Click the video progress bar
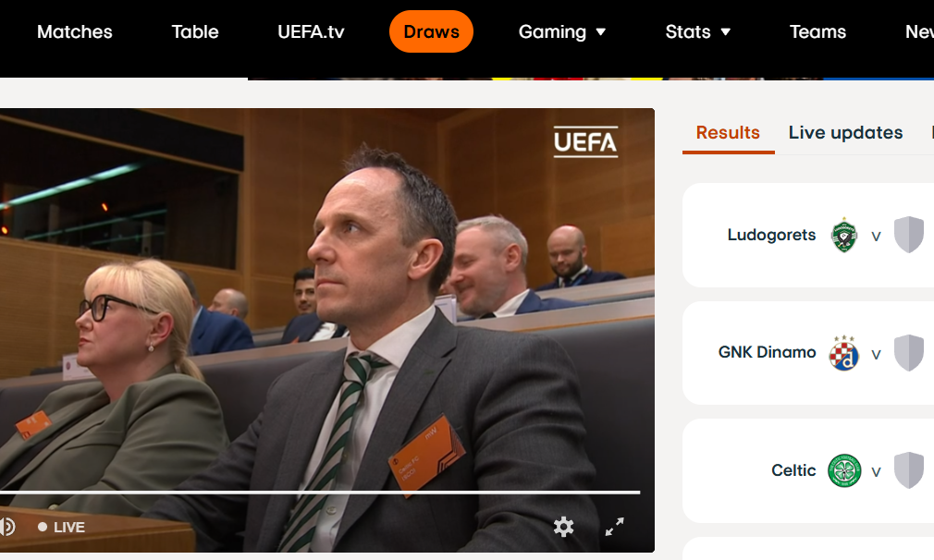Viewport: 934px width, 560px height. coord(320,493)
